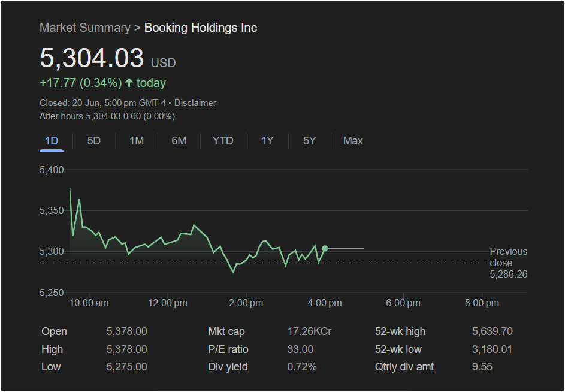Click the Low row label
Viewport: 565px width, 392px height.
pyautogui.click(x=51, y=367)
